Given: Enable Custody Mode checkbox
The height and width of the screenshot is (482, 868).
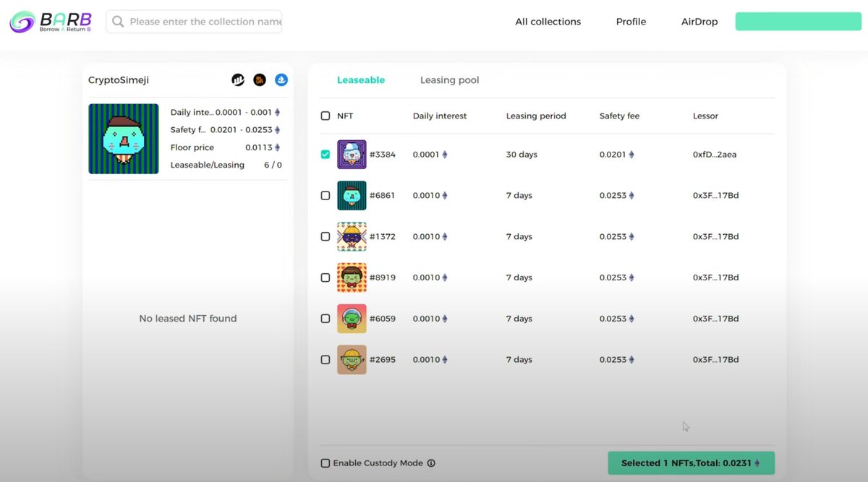Looking at the screenshot, I should coord(325,463).
